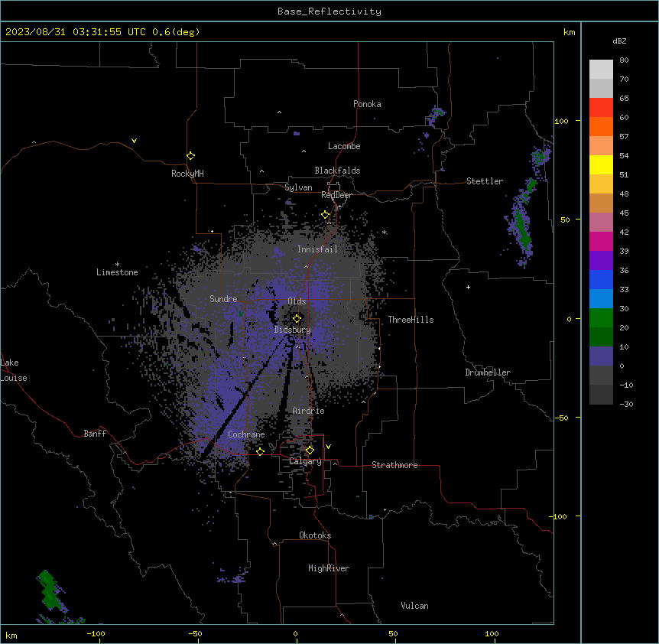Viewport: 659px width, 644px height.
Task: Click the Ponoka city label
Action: (x=367, y=104)
